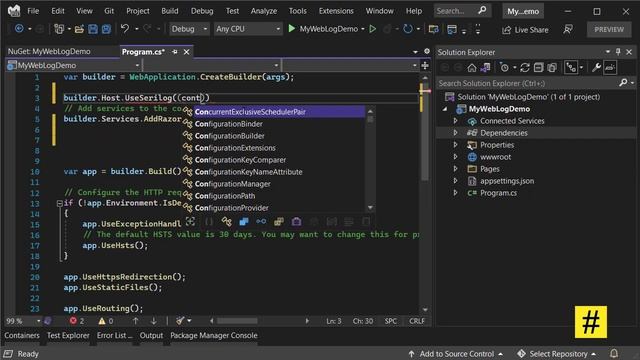Click the PREVIEW button

pos(609,29)
